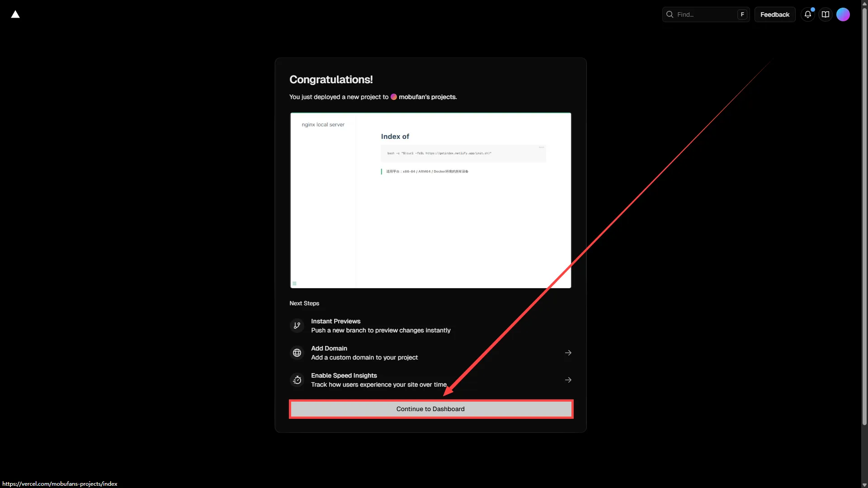This screenshot has height=488, width=868.
Task: Click the arrow next to Enable Speed Insights
Action: 568,380
